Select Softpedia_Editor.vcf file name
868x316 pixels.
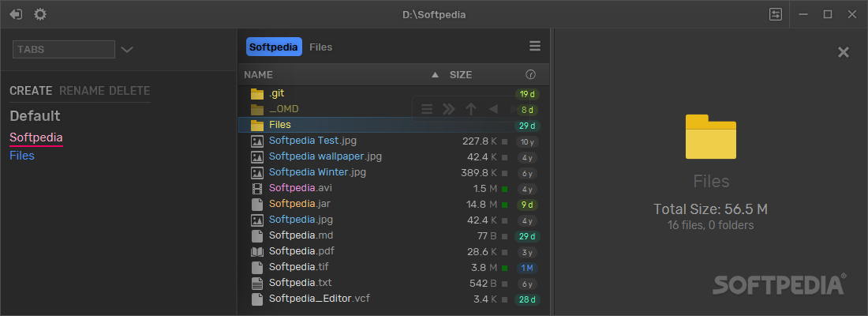(x=320, y=299)
